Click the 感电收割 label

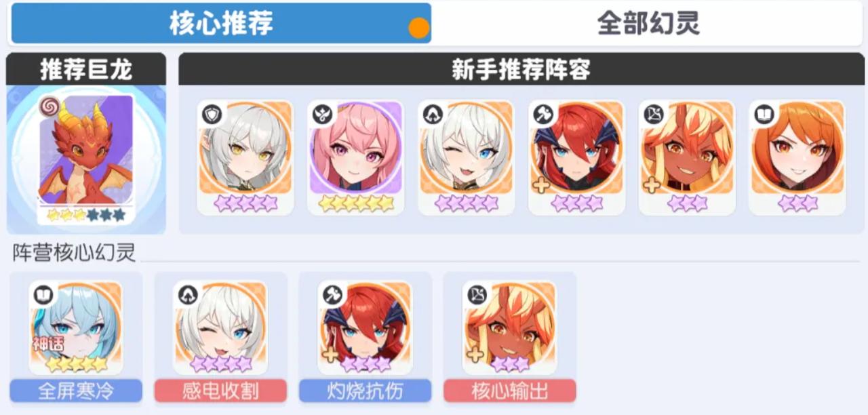tap(220, 391)
